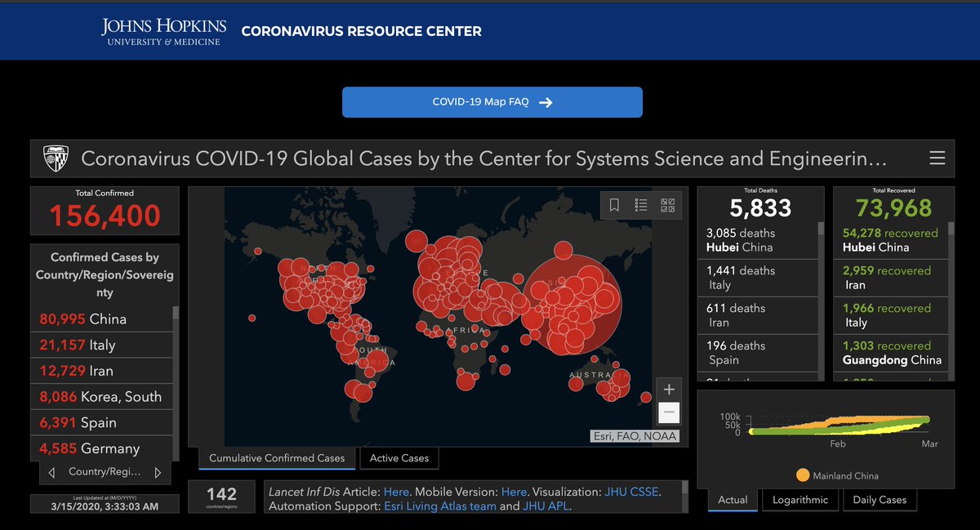Screen dimensions: 980x530
Task: Click the Total Deaths 5,833 counter
Action: click(760, 203)
